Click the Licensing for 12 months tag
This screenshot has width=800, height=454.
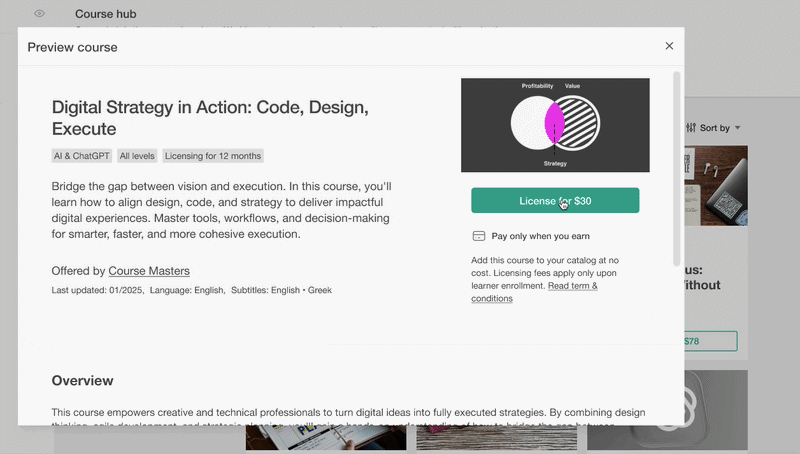213,156
